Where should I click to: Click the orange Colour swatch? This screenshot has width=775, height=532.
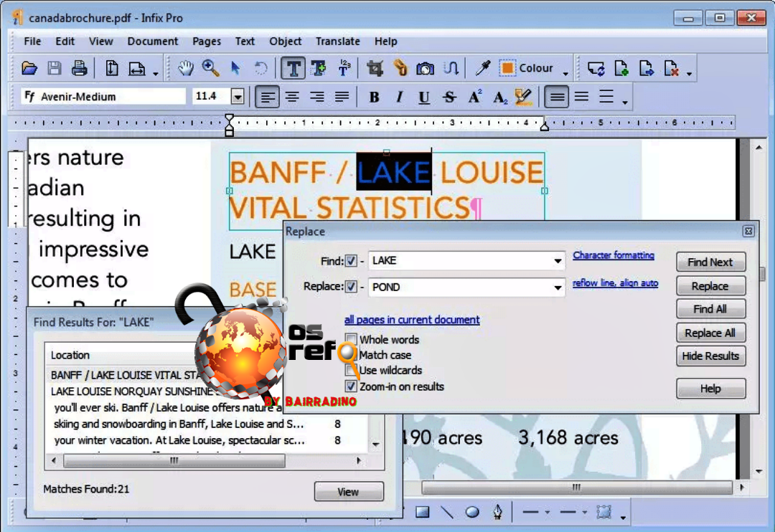tap(507, 68)
